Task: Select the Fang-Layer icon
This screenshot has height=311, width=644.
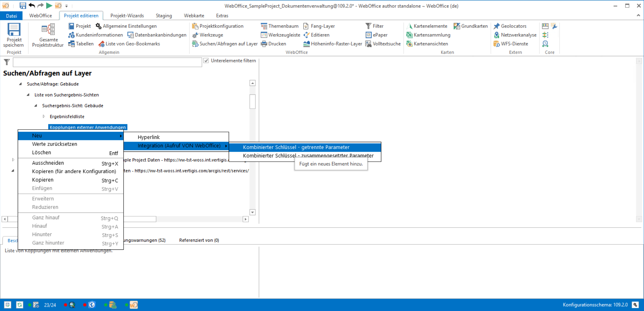Action: 306,26
